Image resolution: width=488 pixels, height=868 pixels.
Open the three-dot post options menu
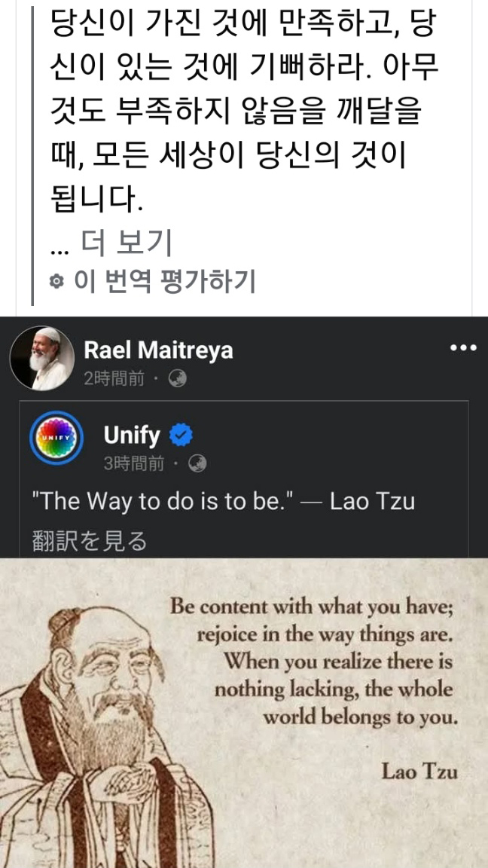pos(462,348)
